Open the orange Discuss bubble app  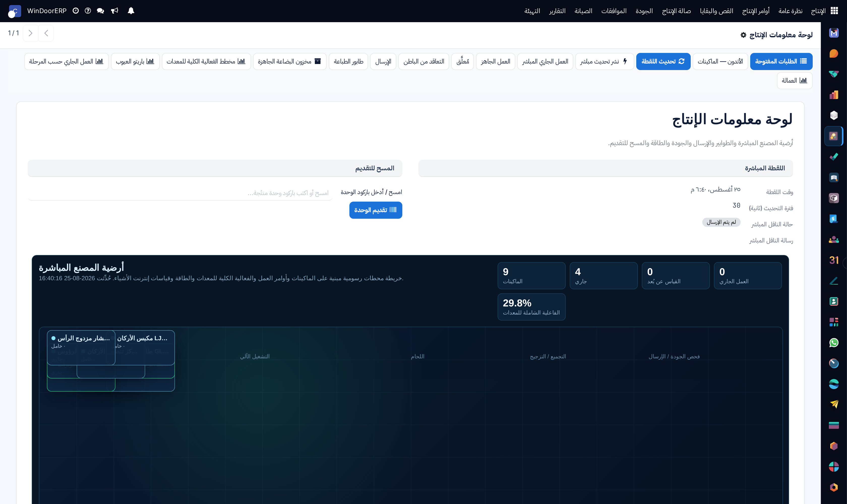833,54
